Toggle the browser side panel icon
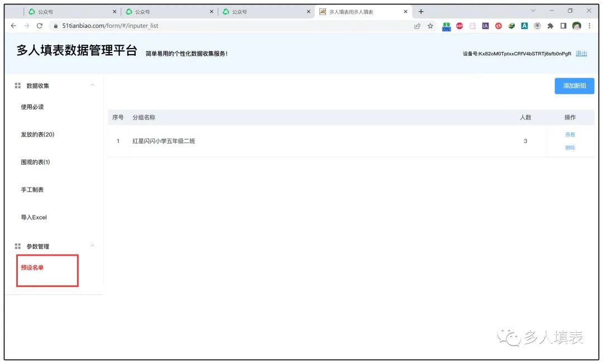 (x=563, y=26)
